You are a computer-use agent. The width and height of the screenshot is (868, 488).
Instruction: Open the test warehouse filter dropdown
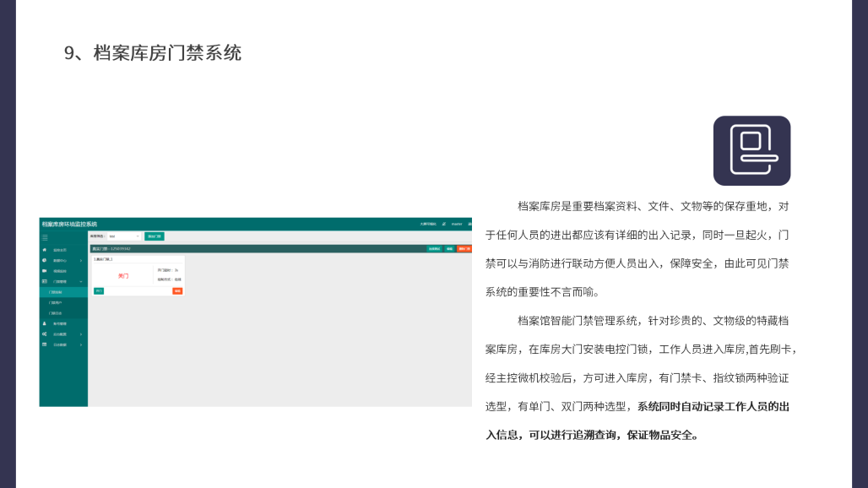(123, 237)
